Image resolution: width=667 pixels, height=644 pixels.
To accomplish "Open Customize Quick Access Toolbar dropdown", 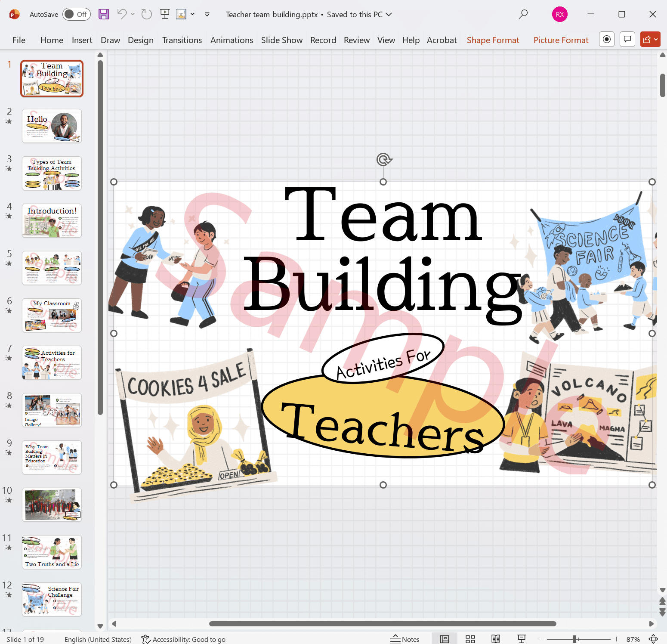I will [x=207, y=14].
